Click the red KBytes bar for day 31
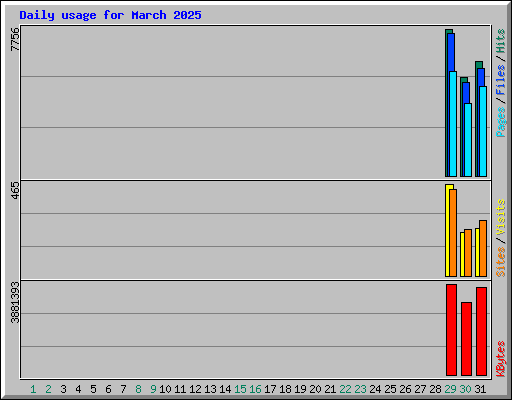The width and height of the screenshot is (512, 400). click(x=481, y=331)
